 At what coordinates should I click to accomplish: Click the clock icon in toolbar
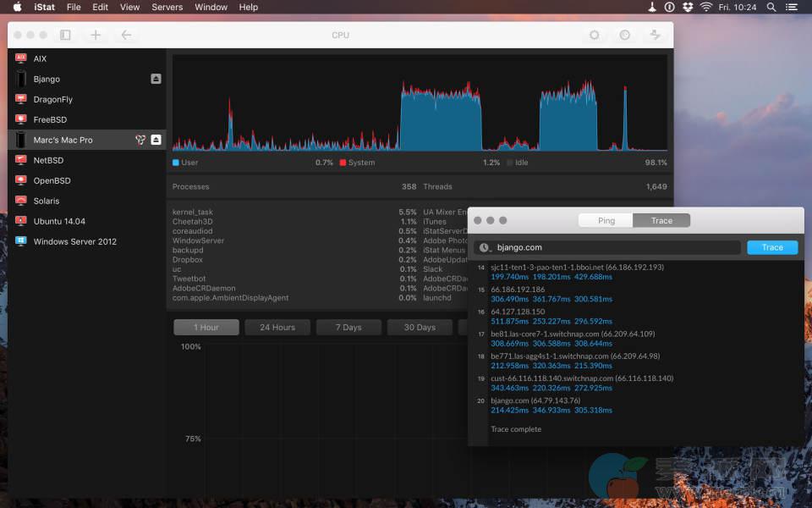(x=625, y=35)
